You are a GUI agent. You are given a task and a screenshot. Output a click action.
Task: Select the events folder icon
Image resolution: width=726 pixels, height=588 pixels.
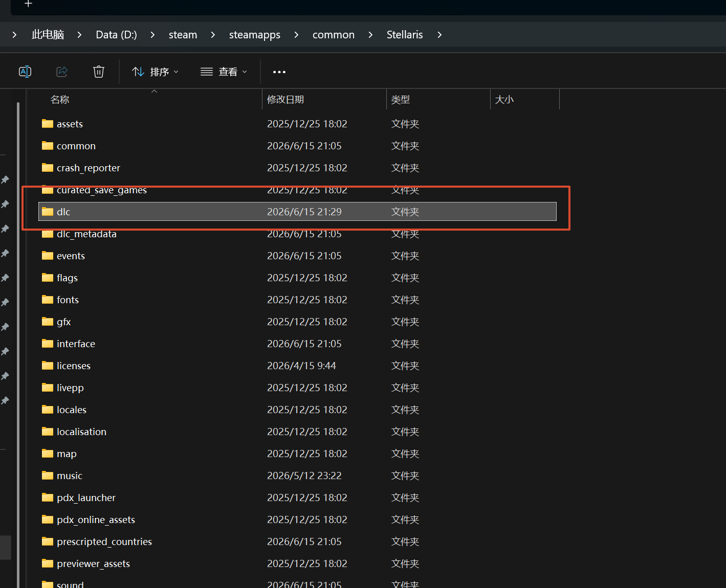[x=48, y=256]
